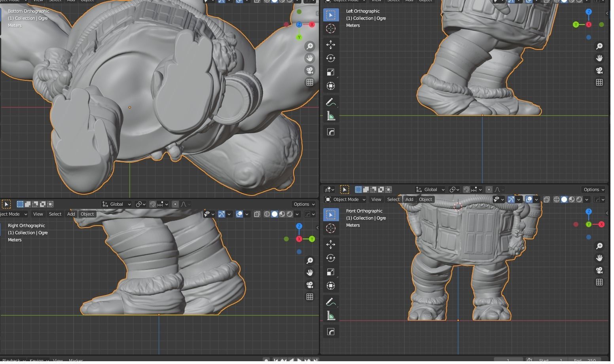Toggle show overlays in Right Orthographic header
614x364 pixels.
[x=239, y=214]
